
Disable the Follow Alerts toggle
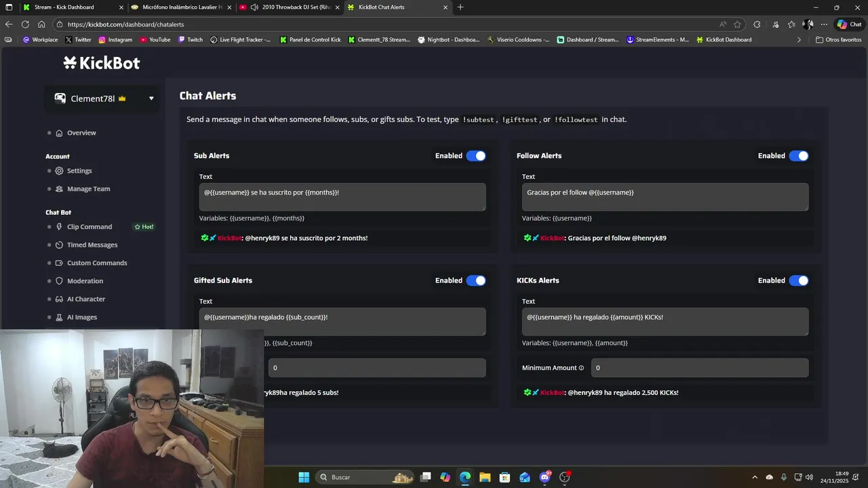(799, 156)
